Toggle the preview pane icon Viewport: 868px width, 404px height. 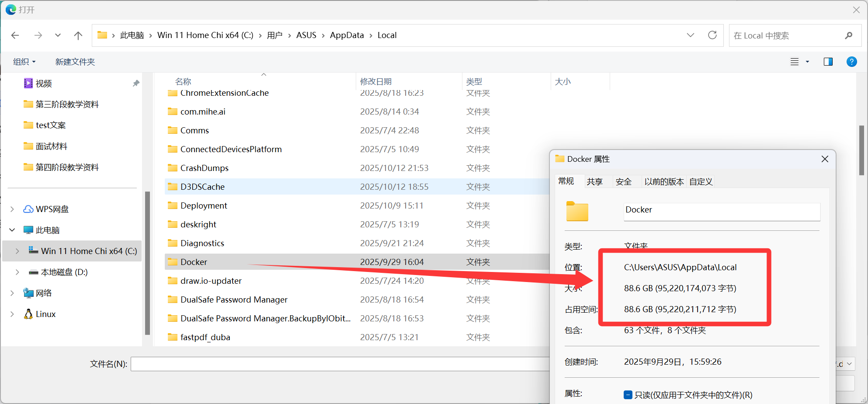click(828, 62)
